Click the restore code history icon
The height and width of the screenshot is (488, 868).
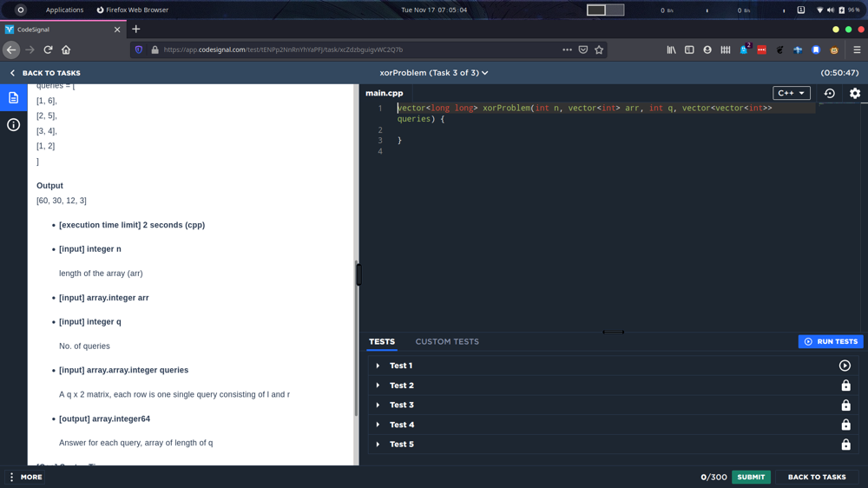pyautogui.click(x=829, y=93)
